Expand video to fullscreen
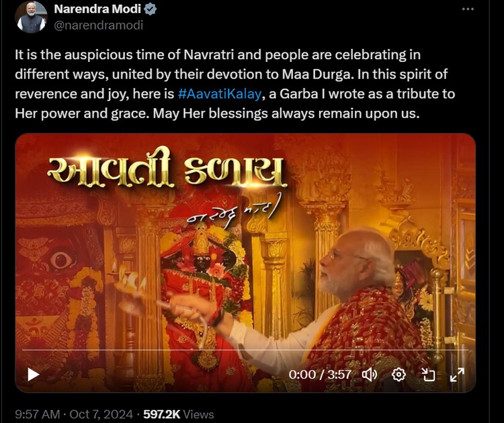504x423 pixels. tap(457, 375)
